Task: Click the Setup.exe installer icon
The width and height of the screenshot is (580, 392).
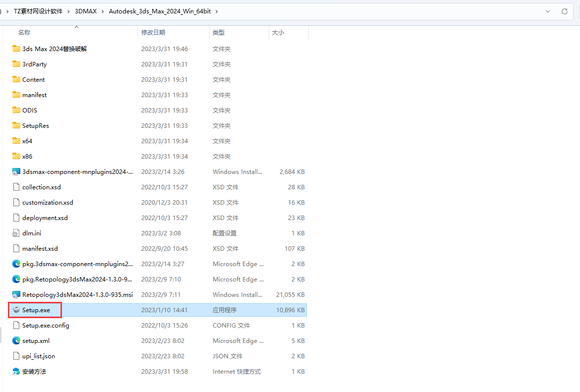Action: [x=16, y=310]
